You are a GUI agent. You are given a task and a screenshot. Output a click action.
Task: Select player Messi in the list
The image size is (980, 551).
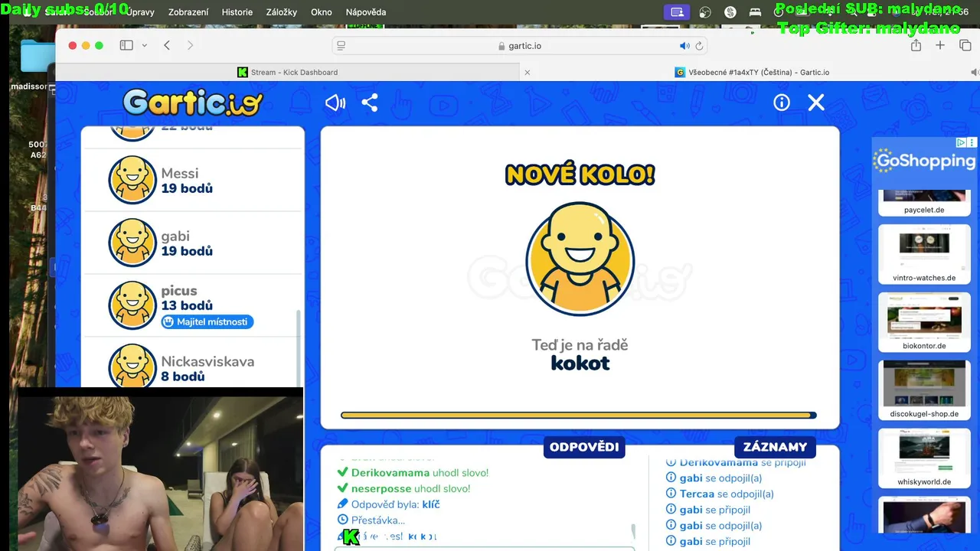pyautogui.click(x=193, y=180)
